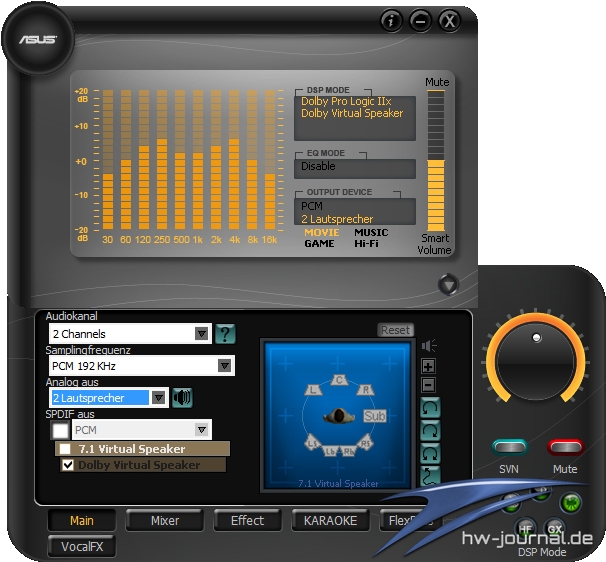Image resolution: width=606 pixels, height=562 pixels.
Task: Minimize the Xonar Audio Center window
Action: 420,20
